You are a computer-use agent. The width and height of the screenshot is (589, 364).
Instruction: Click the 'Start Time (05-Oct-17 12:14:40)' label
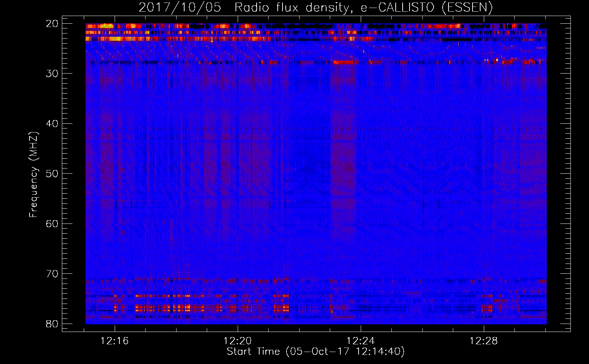pos(316,352)
